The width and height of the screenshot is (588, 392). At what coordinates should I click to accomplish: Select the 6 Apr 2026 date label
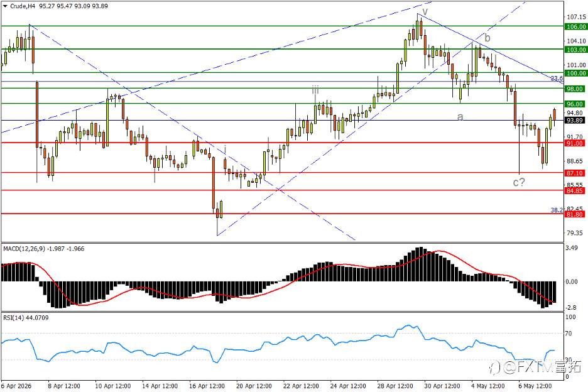[x=16, y=386]
